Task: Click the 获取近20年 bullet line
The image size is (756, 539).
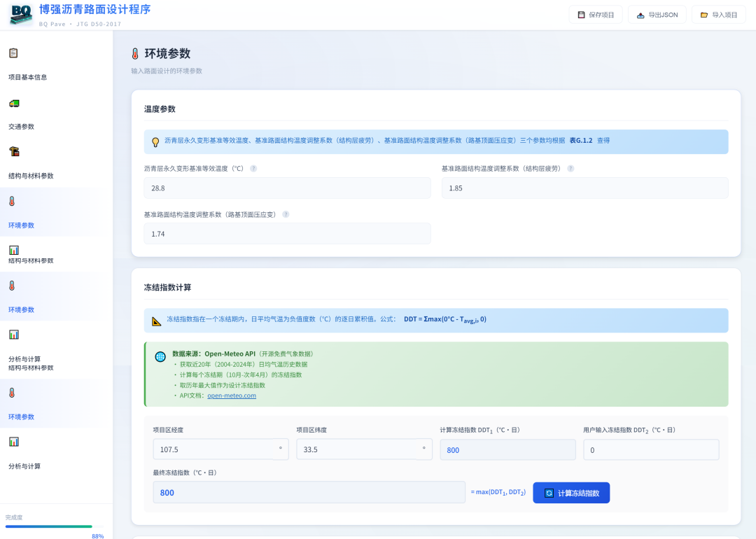Action: (x=244, y=365)
